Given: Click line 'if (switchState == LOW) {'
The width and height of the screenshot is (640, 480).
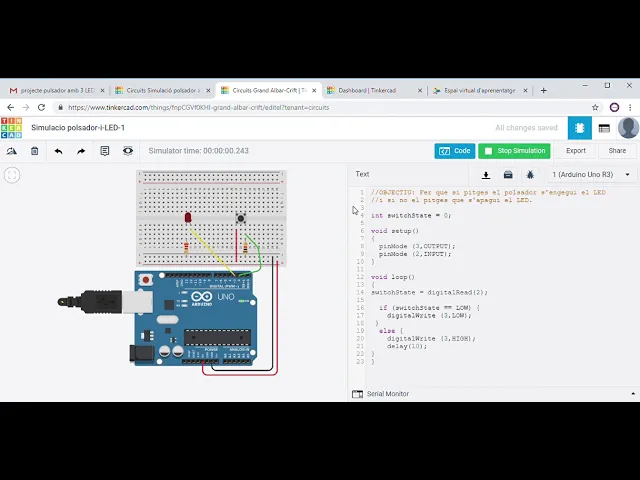Looking at the screenshot, I should coord(429,308).
